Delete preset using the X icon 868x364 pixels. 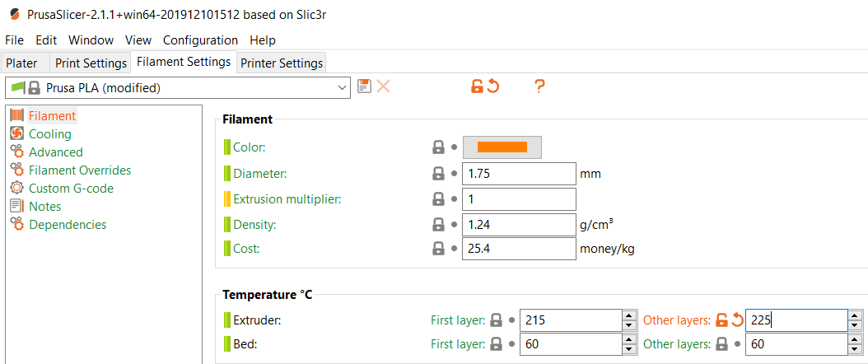(x=383, y=86)
